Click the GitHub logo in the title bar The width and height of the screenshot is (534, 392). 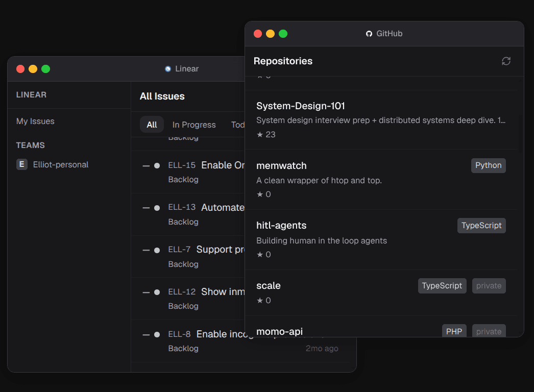369,34
